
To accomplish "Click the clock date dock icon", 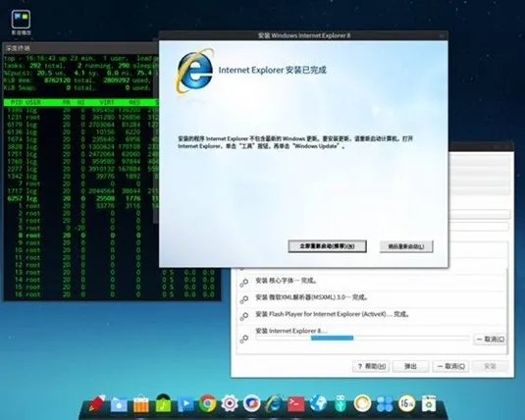I will 407,403.
